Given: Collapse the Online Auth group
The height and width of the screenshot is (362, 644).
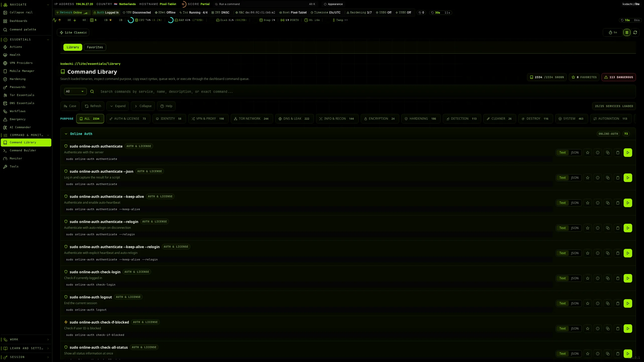Looking at the screenshot, I should 66,134.
